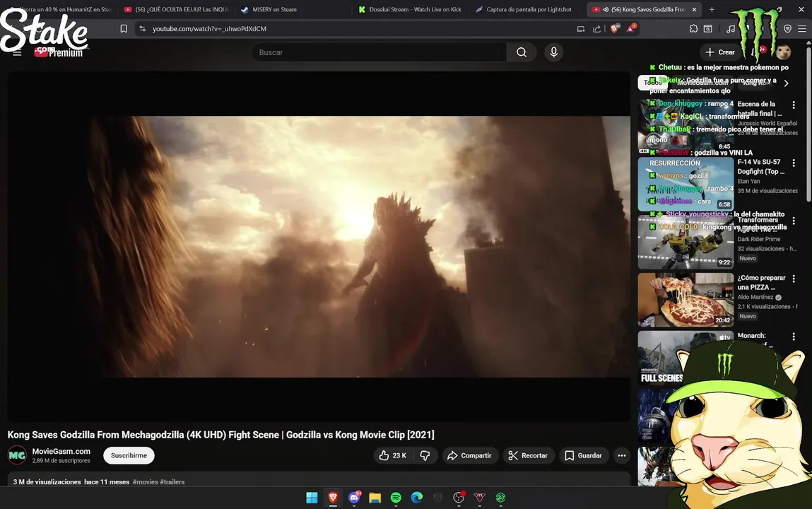This screenshot has height=509, width=812.
Task: Open File Explorer from the taskbar
Action: click(x=375, y=498)
